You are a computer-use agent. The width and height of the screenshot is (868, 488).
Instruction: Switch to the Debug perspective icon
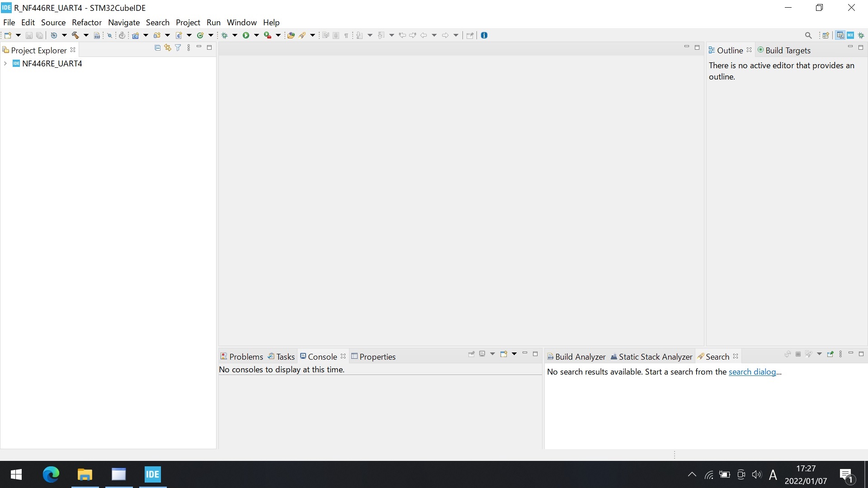point(861,35)
